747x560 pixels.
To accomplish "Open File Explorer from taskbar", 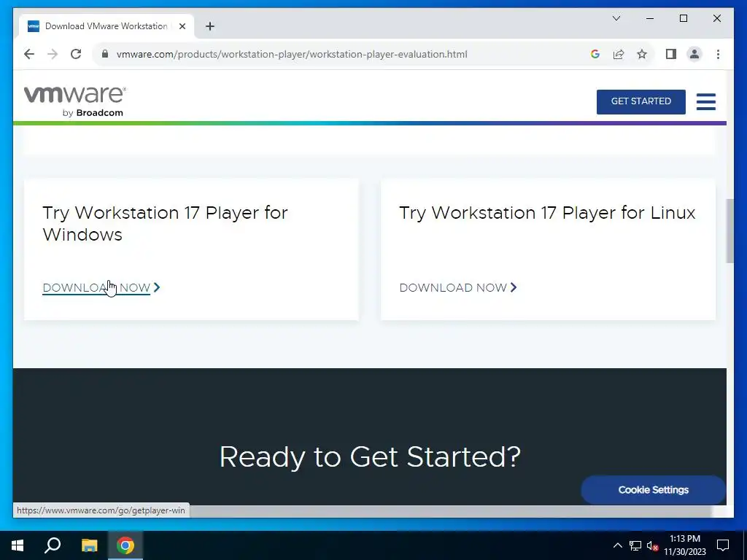I will [x=89, y=545].
